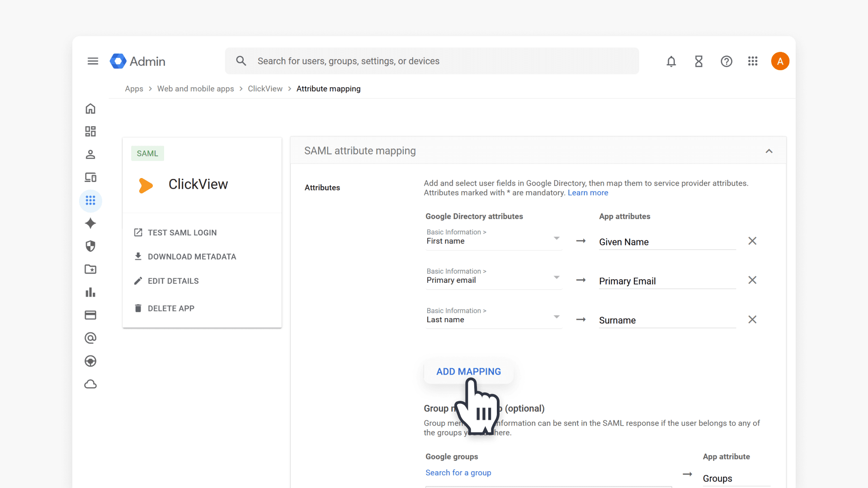The image size is (868, 488).
Task: Expand the Last name directory attribute dropdown
Action: (494, 317)
